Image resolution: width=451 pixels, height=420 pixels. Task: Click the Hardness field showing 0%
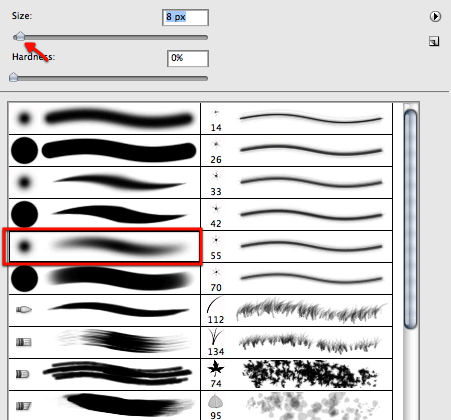(188, 58)
